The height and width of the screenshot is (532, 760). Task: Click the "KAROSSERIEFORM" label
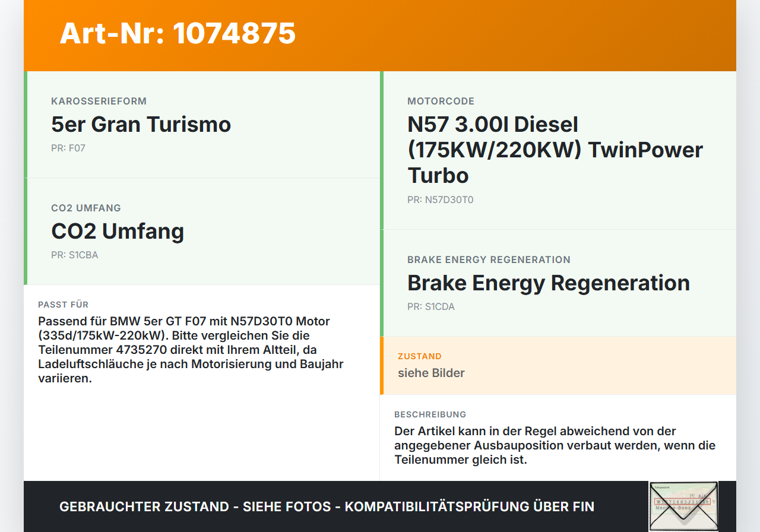point(99,101)
